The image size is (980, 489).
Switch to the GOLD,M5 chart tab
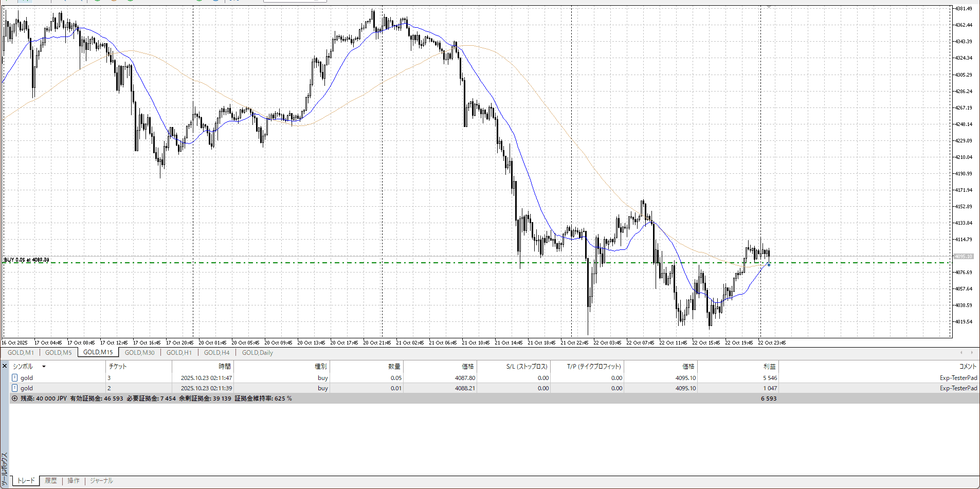tap(58, 353)
